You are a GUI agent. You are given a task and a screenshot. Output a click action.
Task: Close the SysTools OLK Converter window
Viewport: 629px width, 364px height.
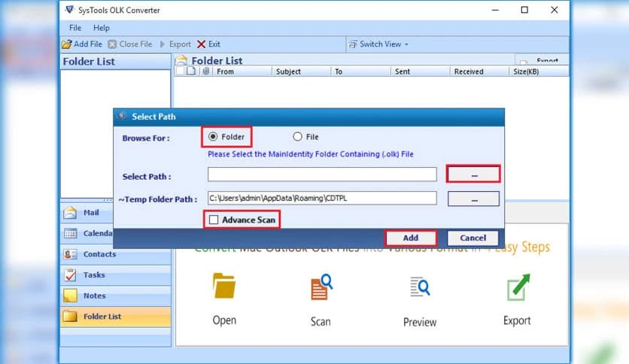point(554,10)
